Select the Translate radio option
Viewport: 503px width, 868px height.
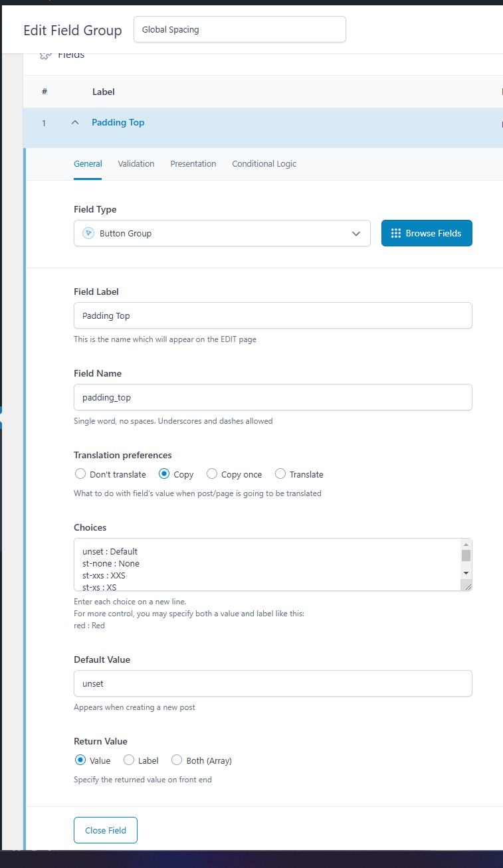pos(280,474)
